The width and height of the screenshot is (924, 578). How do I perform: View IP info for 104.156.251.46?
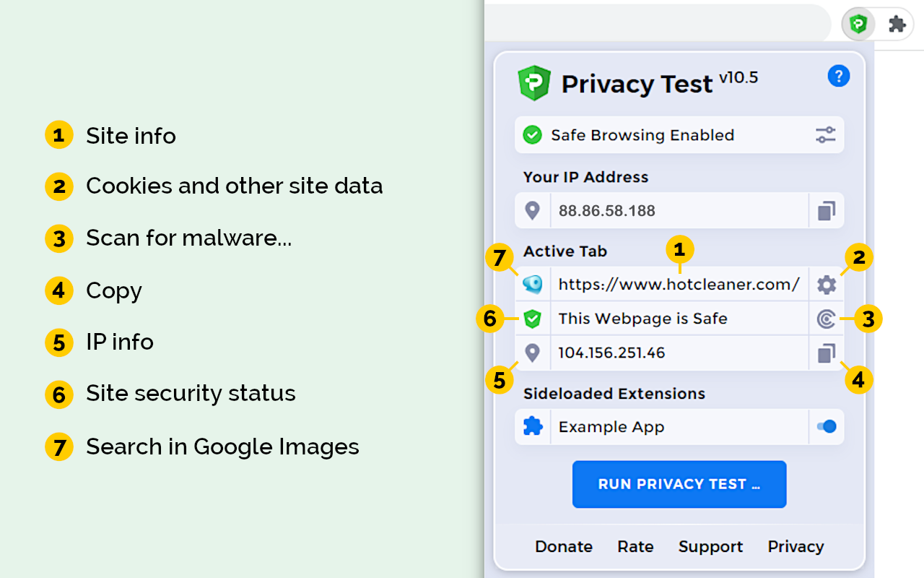(x=532, y=353)
